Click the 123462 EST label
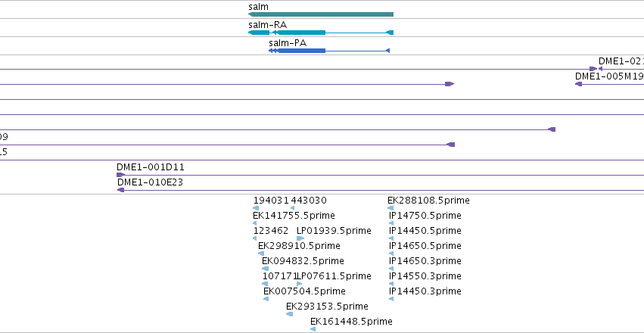 click(x=271, y=231)
